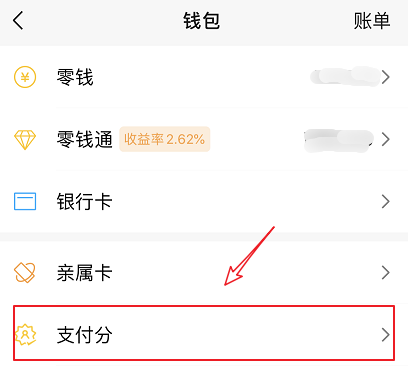Expand chevron on 零钱 row
Image resolution: width=408 pixels, height=368 pixels.
pyautogui.click(x=386, y=77)
